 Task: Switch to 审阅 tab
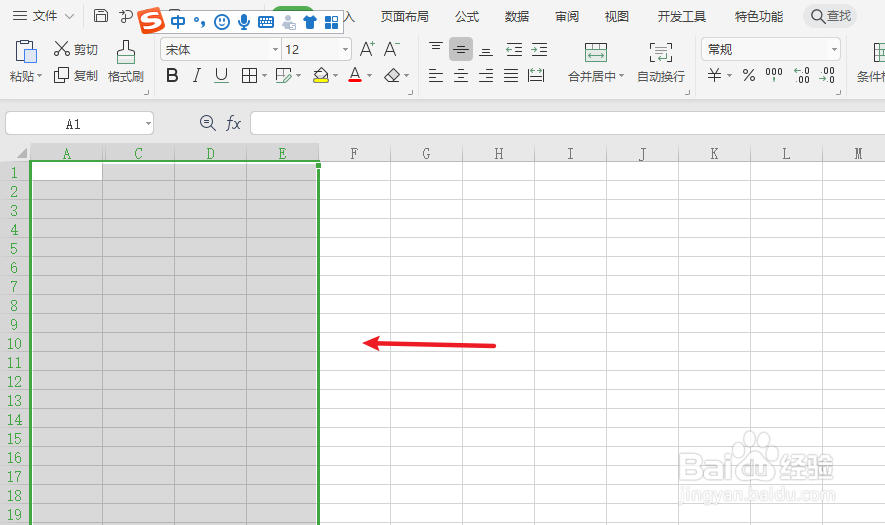coord(567,17)
